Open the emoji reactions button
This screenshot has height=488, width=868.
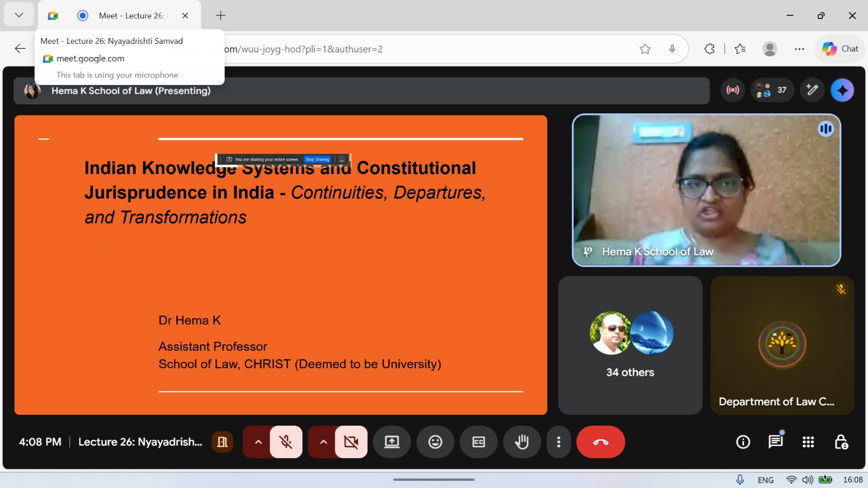pyautogui.click(x=435, y=442)
